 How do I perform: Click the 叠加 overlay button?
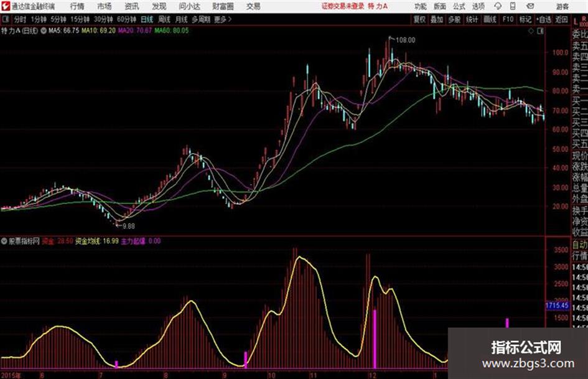coord(437,19)
